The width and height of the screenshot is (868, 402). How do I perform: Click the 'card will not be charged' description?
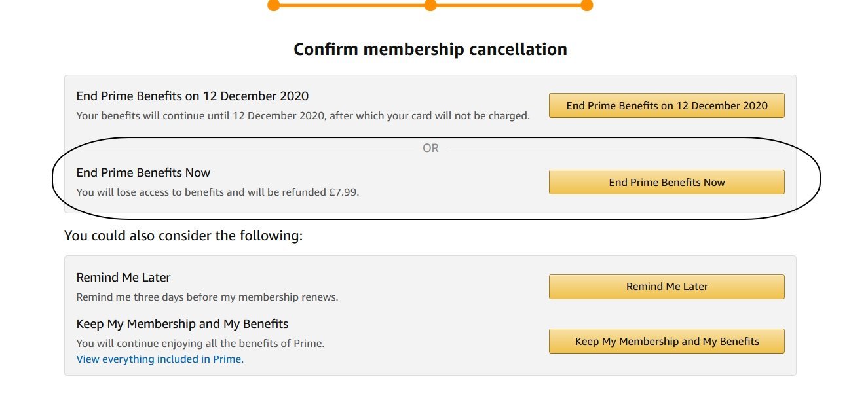pos(303,116)
